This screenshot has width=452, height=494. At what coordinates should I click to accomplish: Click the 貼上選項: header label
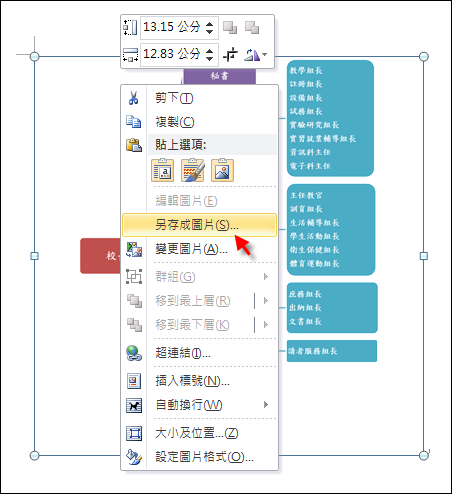(181, 145)
